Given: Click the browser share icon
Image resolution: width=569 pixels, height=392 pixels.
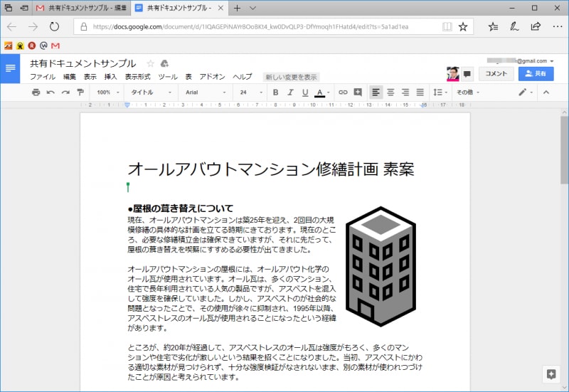Looking at the screenshot, I should pyautogui.click(x=536, y=26).
